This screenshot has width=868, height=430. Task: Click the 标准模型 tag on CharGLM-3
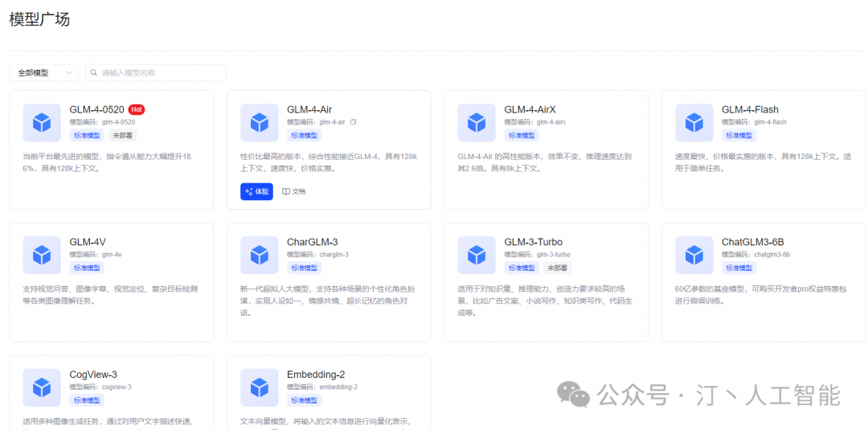[x=305, y=268]
